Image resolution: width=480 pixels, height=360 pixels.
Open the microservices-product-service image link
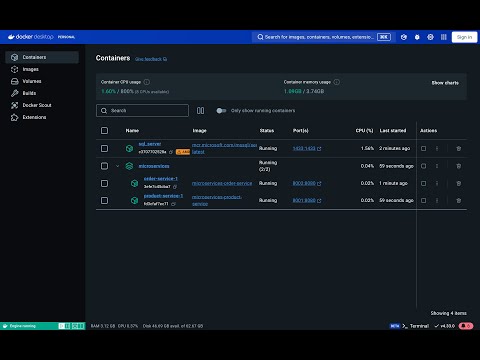coord(217,200)
